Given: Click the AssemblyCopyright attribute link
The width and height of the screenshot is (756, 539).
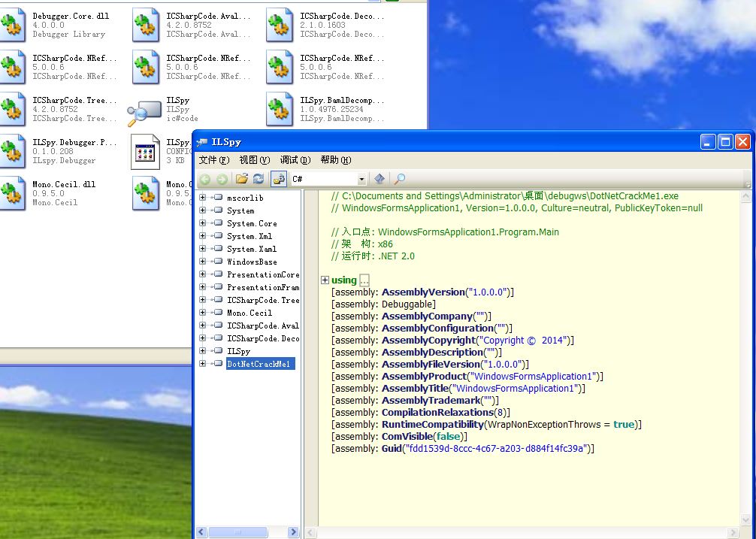Looking at the screenshot, I should tap(428, 341).
